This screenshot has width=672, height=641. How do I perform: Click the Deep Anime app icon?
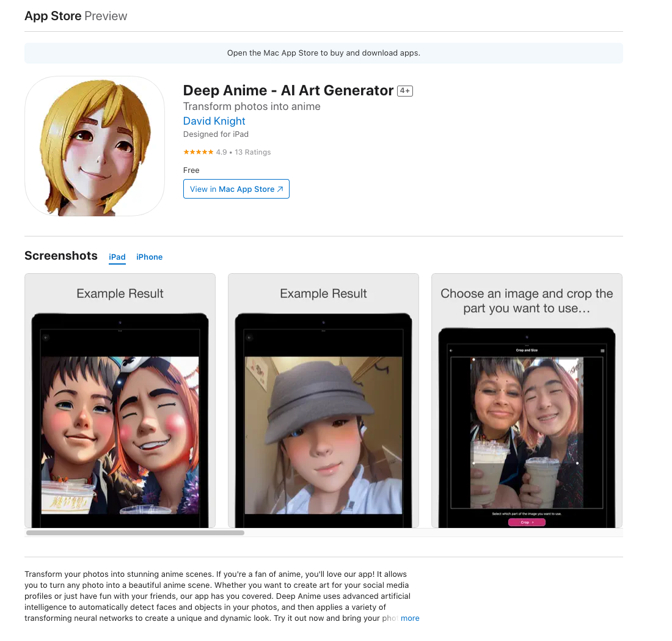click(x=95, y=146)
